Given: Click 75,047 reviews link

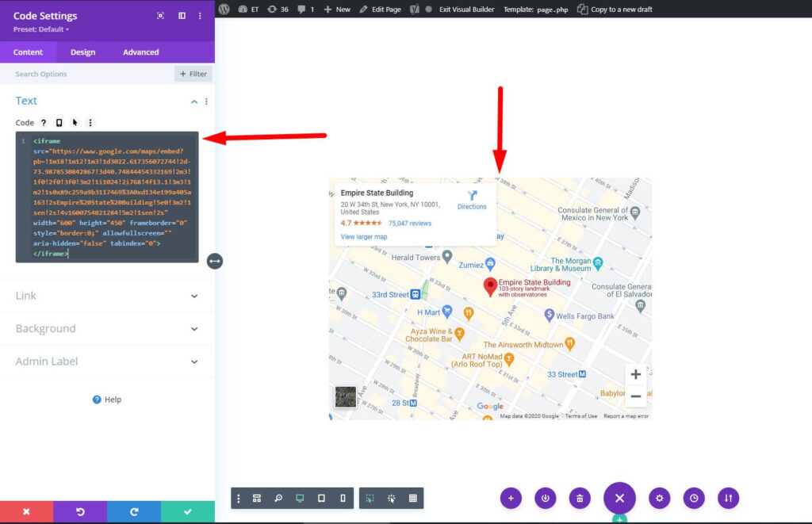Looking at the screenshot, I should [x=410, y=224].
